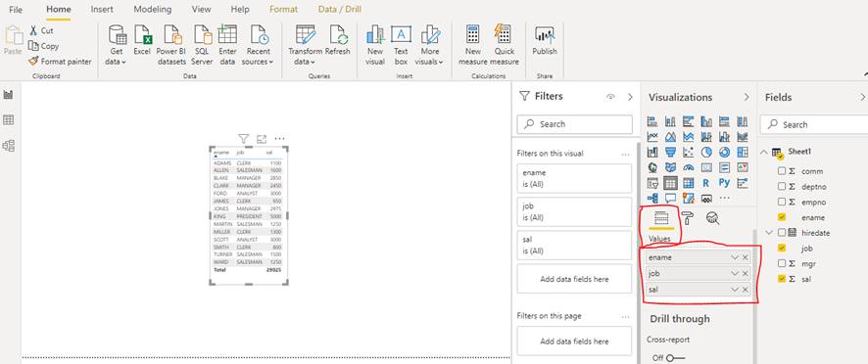This screenshot has width=868, height=364.
Task: Select the line chart visual
Action: pyautogui.click(x=652, y=136)
